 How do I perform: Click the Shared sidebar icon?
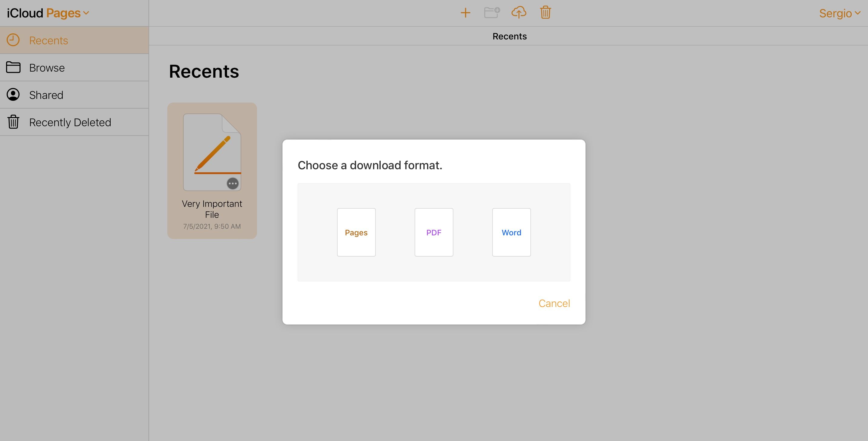(13, 95)
